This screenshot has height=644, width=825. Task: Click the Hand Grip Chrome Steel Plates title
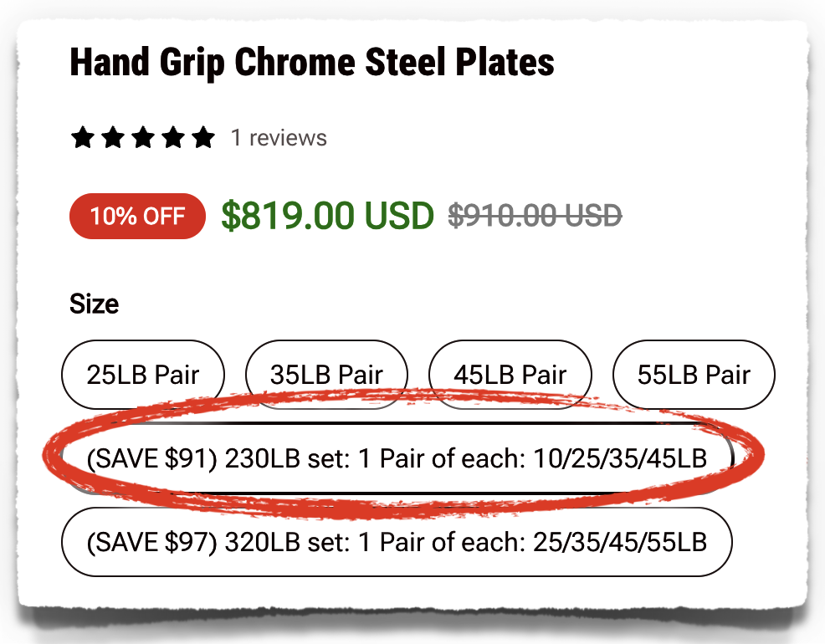click(x=311, y=62)
